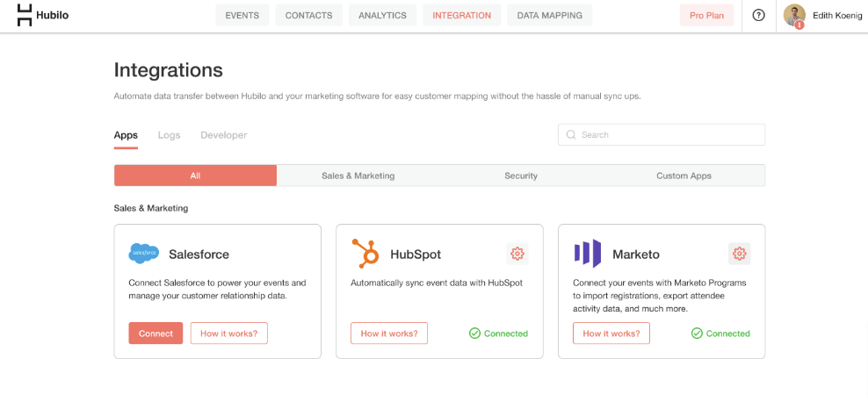Filter by Security category
Image resolution: width=868 pixels, height=416 pixels.
(521, 176)
